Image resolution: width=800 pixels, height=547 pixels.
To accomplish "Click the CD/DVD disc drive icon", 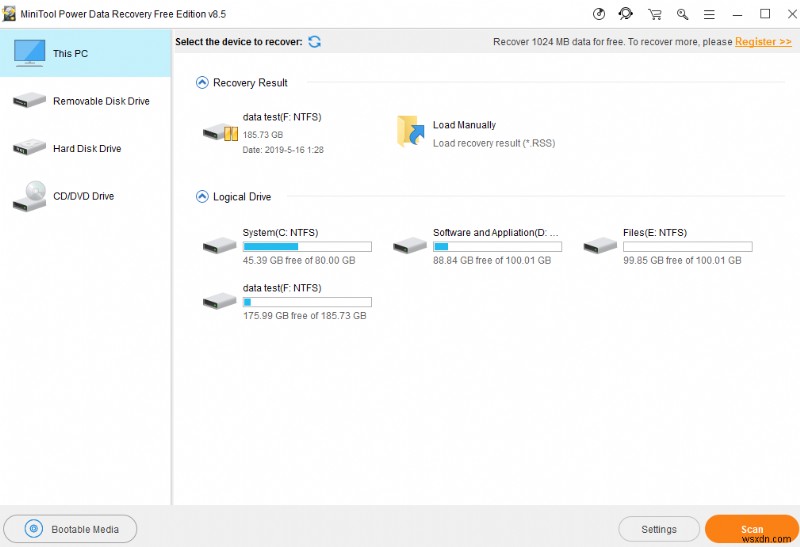I will pyautogui.click(x=29, y=196).
